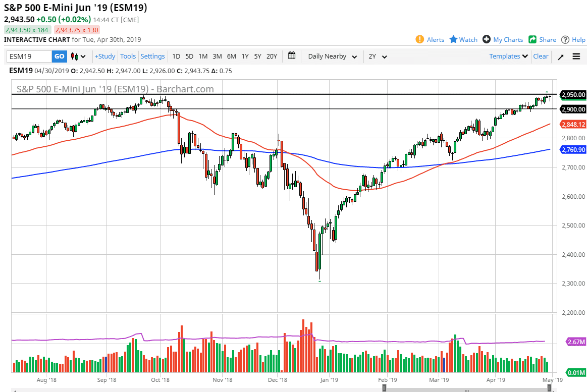
Task: Open the +Study panel
Action: 104,57
